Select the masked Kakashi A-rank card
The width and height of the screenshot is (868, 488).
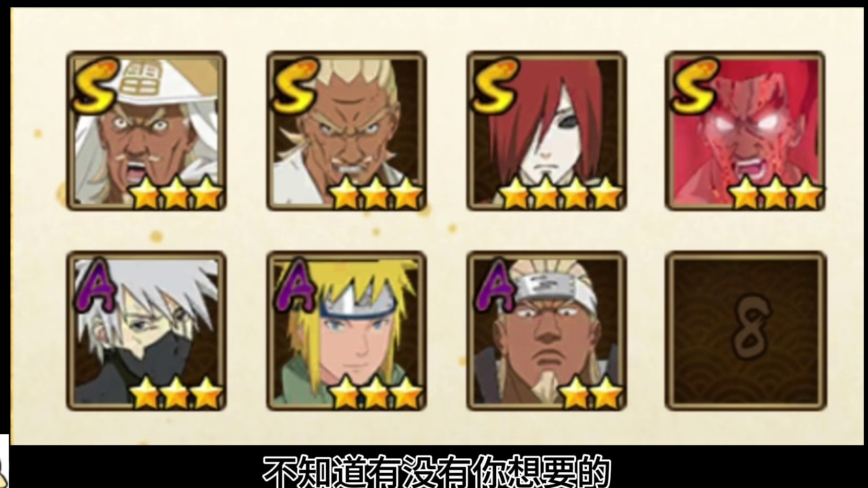pos(146,331)
